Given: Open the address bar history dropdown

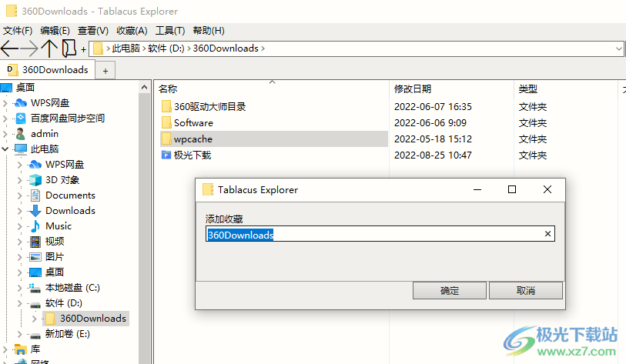Looking at the screenshot, I should tap(618, 48).
